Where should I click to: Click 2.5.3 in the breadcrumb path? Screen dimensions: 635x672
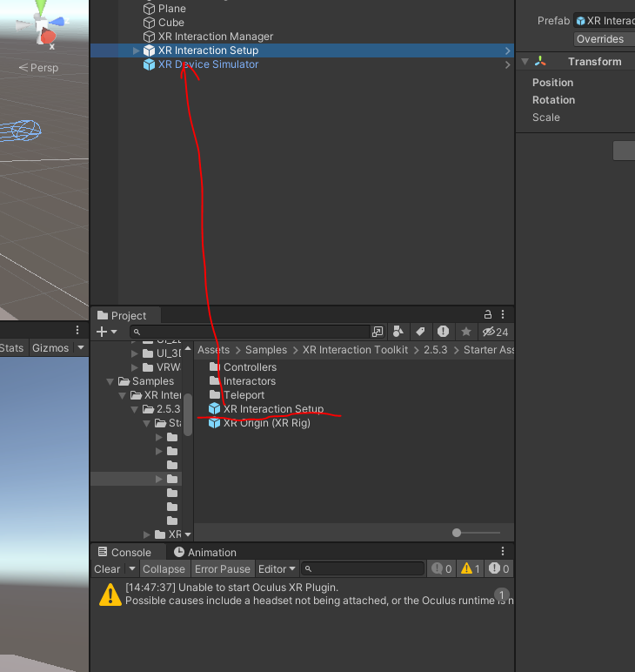tap(436, 350)
